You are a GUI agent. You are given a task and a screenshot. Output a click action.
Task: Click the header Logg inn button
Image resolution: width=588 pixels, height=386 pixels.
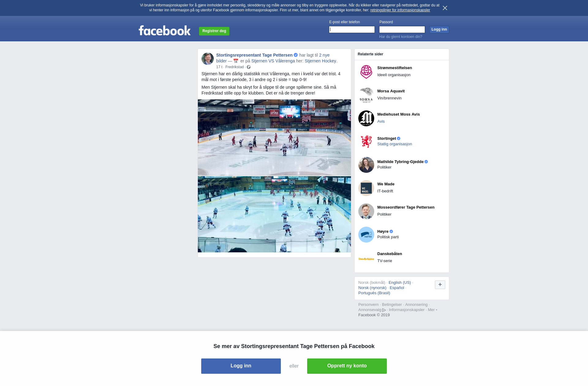click(439, 30)
